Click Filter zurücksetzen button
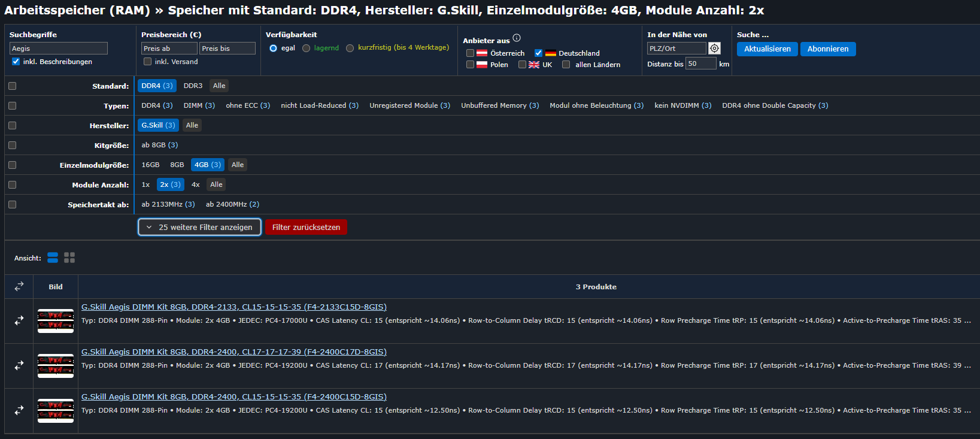The width and height of the screenshot is (980, 439). pos(306,227)
